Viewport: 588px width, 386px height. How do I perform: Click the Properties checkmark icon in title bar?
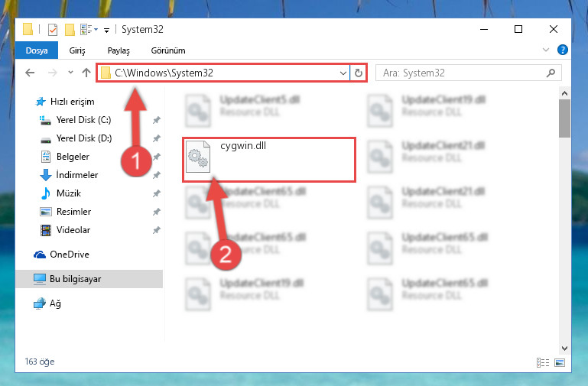(x=53, y=29)
